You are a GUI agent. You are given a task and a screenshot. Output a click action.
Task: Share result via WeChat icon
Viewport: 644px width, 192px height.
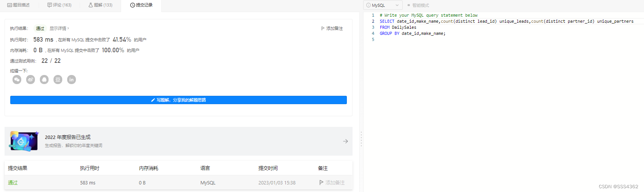tap(17, 80)
